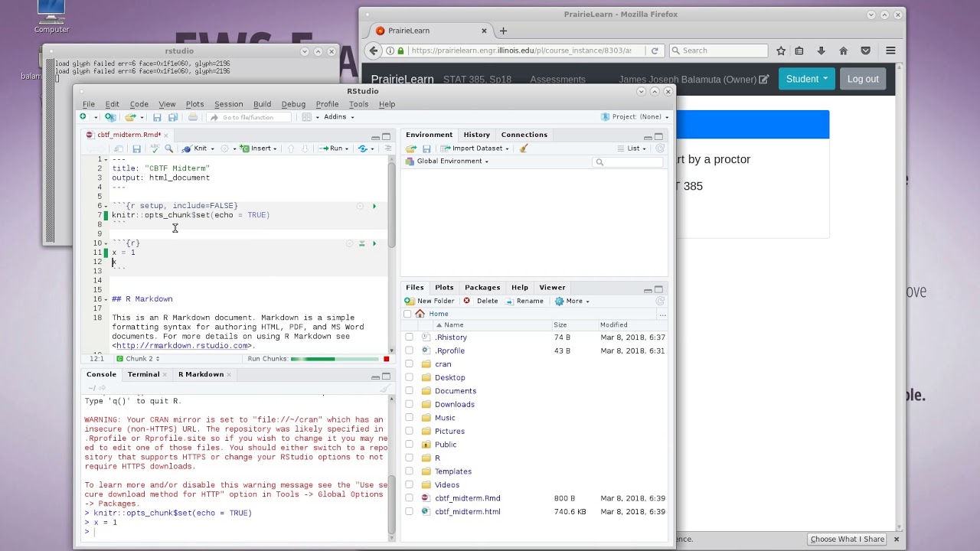Show document in new window icon

pyautogui.click(x=119, y=148)
